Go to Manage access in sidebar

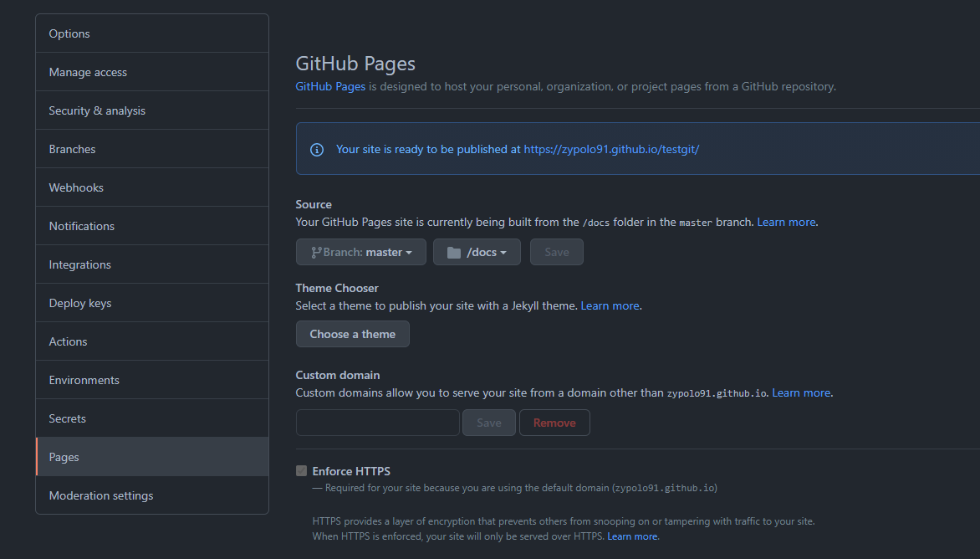[x=152, y=72]
